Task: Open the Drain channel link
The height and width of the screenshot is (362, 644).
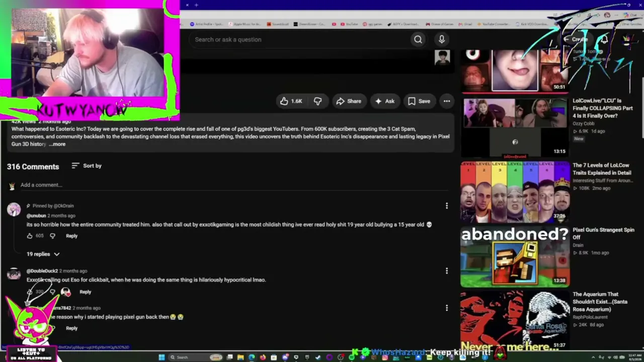Action: pyautogui.click(x=578, y=245)
